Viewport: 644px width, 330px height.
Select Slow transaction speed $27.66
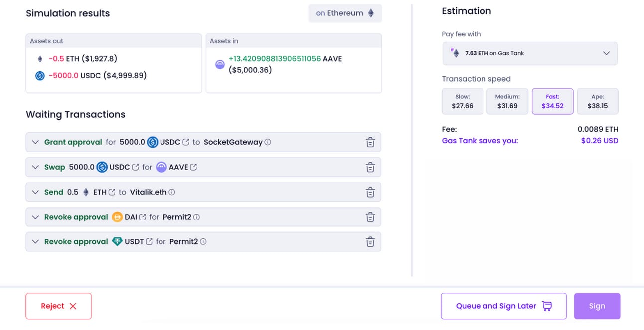pyautogui.click(x=463, y=102)
